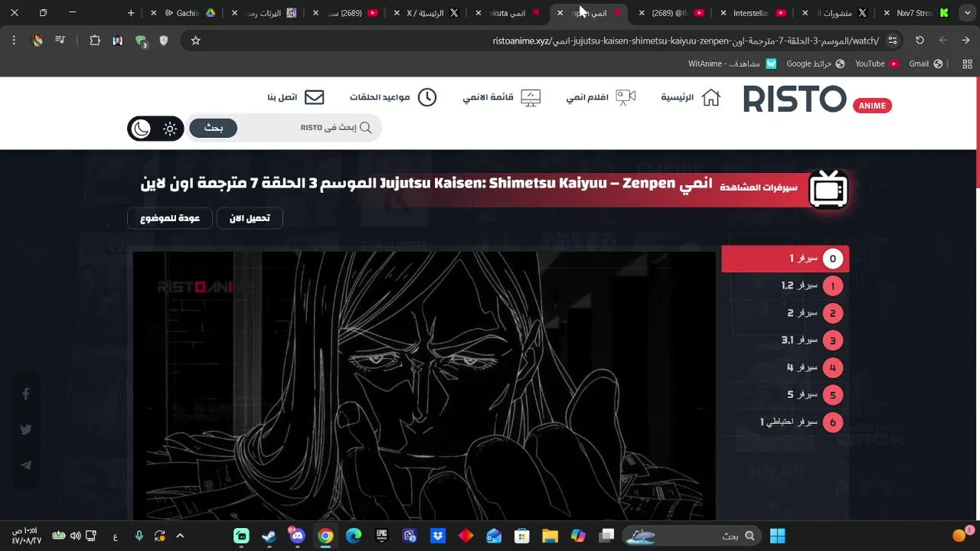Share on Facebook from side bar
The image size is (980, 551).
point(26,394)
